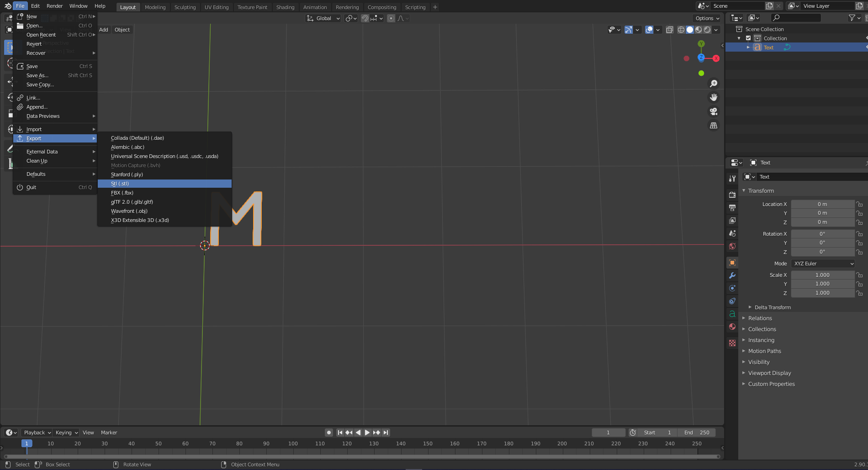Viewport: 868px width, 470px height.
Task: Open the Physics Properties tab
Action: pyautogui.click(x=732, y=288)
